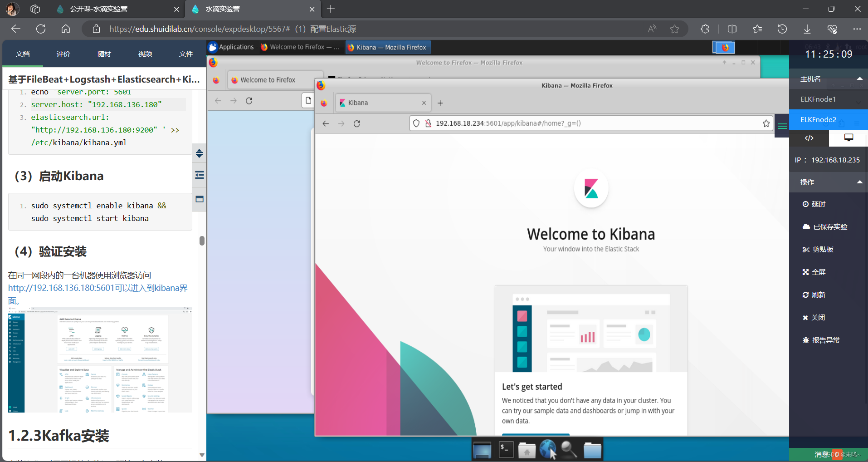Image resolution: width=868 pixels, height=462 pixels.
Task: Click site lock icon in Edge address bar
Action: pyautogui.click(x=96, y=29)
